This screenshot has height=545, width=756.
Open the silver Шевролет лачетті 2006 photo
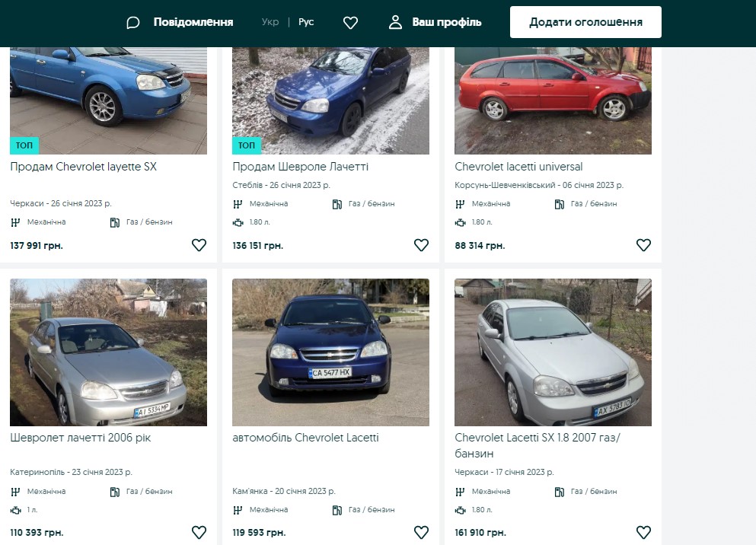[x=108, y=352]
